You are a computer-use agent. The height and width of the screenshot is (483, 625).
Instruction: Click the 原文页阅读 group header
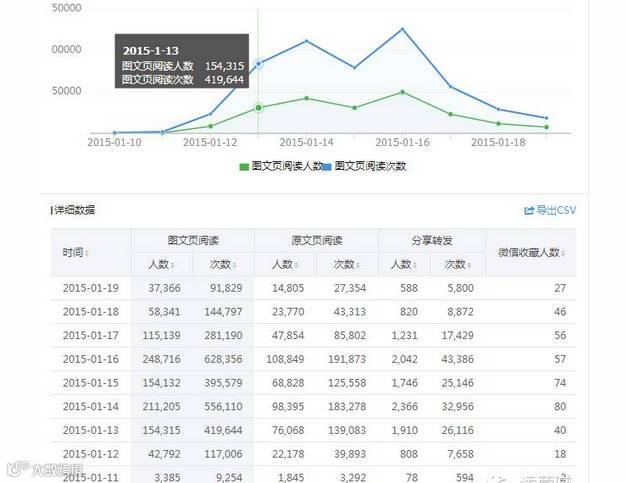(x=317, y=241)
